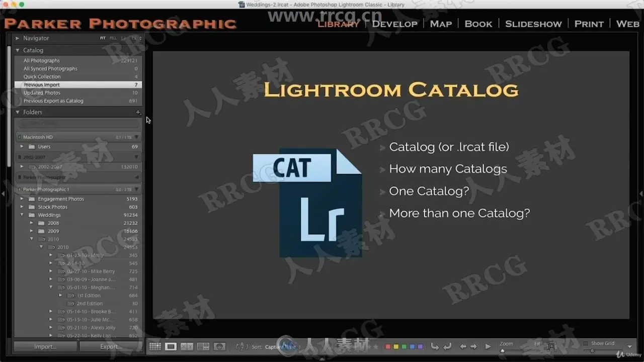Set Navigator zoom to FIT
This screenshot has width=644, height=362.
coord(103,38)
